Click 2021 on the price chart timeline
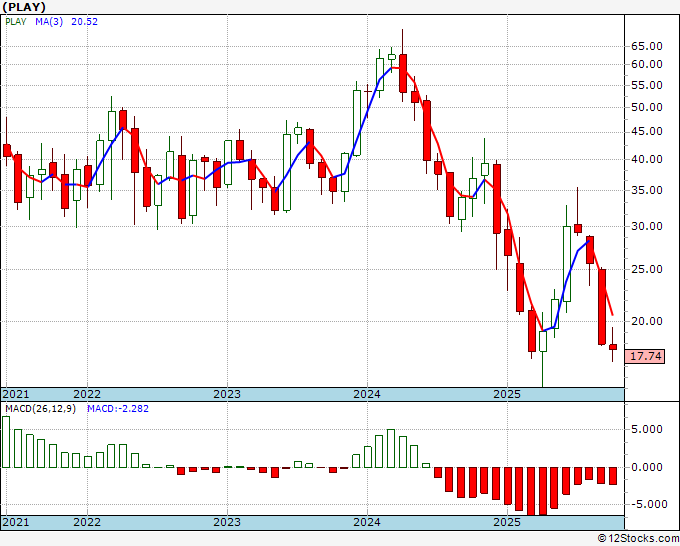Image resolution: width=680 pixels, height=546 pixels. tap(16, 394)
